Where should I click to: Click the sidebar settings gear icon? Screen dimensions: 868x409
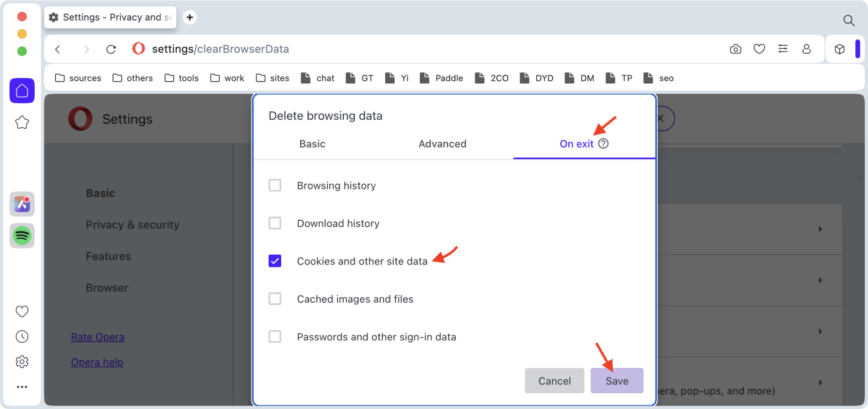22,362
